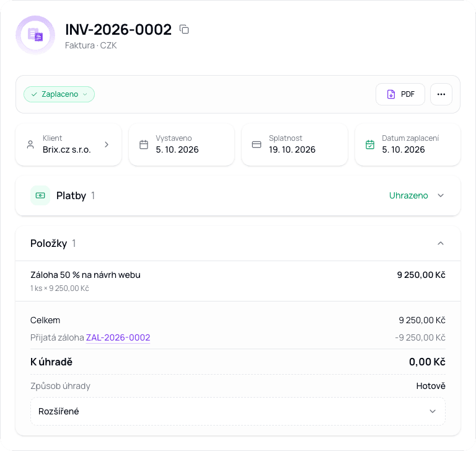This screenshot has height=451, width=476.
Task: Click the Splatnost credit card icon
Action: (x=257, y=145)
